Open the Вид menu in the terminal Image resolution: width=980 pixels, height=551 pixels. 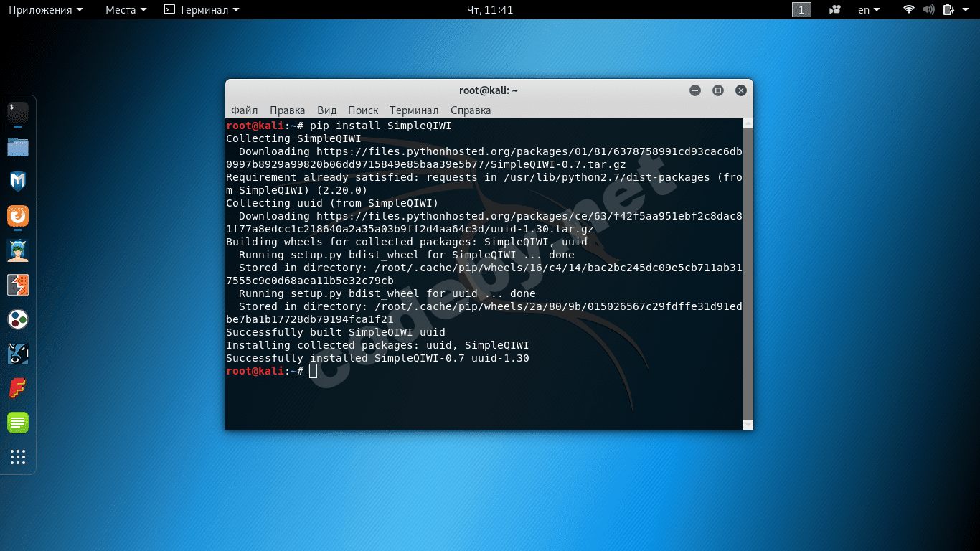point(327,110)
